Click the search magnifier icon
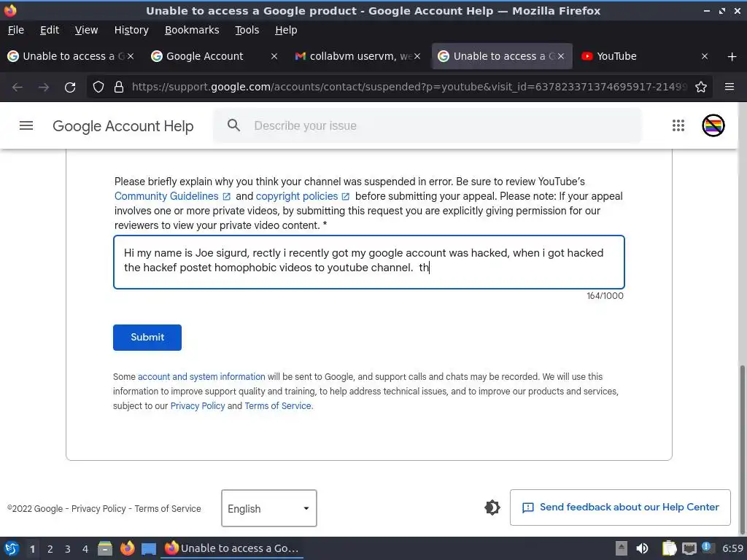This screenshot has width=747, height=560. (233, 125)
